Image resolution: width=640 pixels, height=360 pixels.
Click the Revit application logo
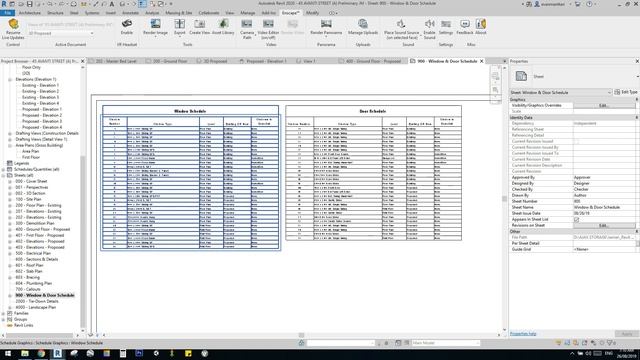pos(4,4)
